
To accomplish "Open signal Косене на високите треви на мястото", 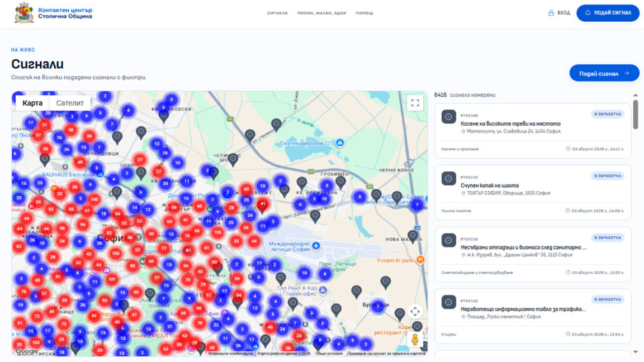I will click(x=510, y=123).
